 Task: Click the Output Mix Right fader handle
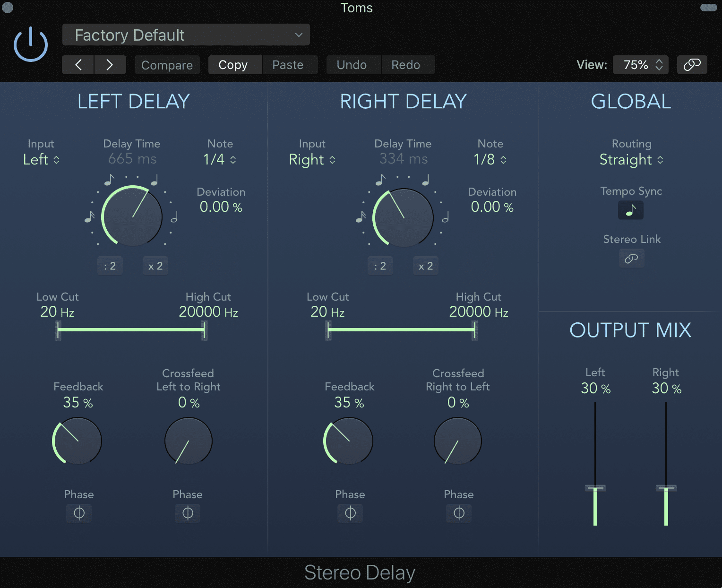666,488
